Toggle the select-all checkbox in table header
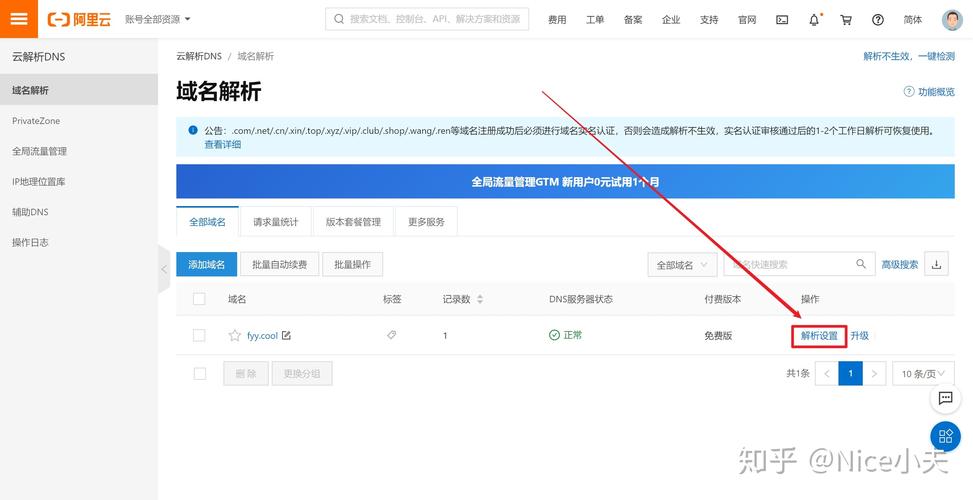 point(199,299)
